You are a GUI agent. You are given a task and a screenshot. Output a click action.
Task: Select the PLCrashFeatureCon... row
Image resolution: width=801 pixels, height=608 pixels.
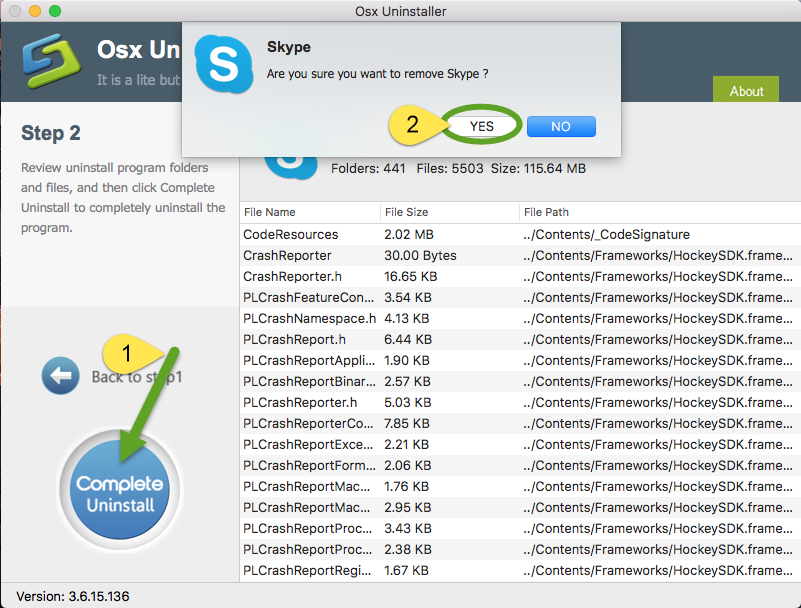click(x=520, y=297)
